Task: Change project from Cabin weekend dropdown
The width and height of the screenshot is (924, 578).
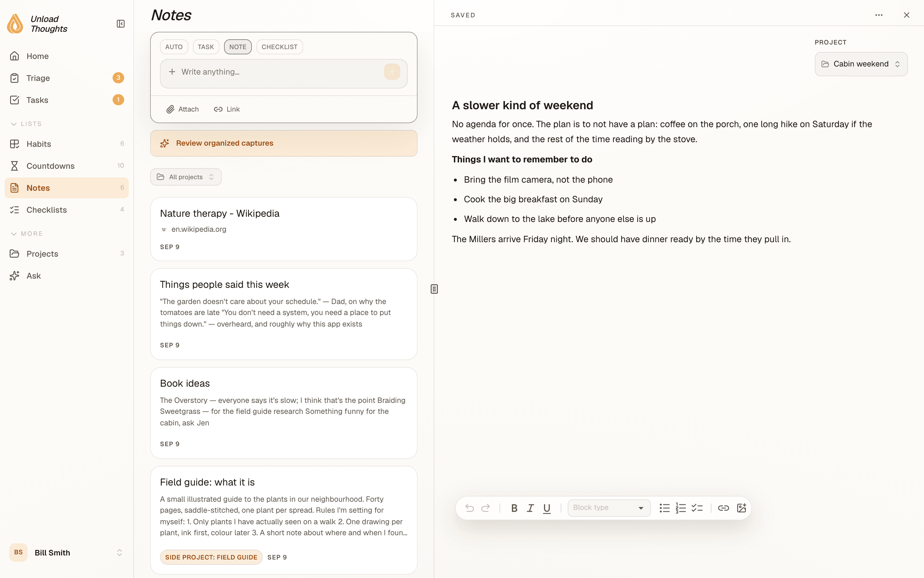Action: click(861, 64)
